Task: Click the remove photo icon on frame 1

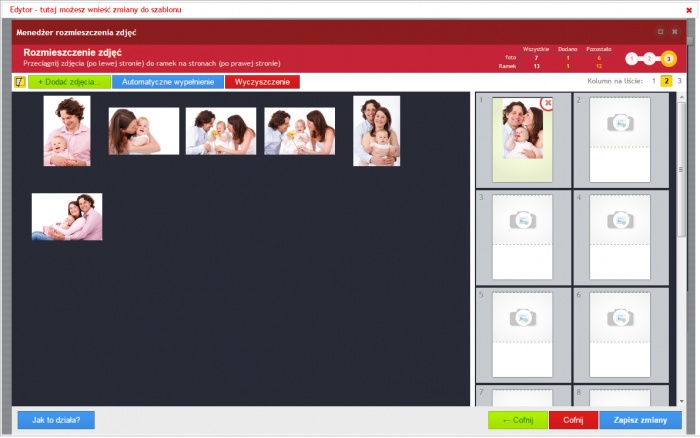Action: pos(547,103)
